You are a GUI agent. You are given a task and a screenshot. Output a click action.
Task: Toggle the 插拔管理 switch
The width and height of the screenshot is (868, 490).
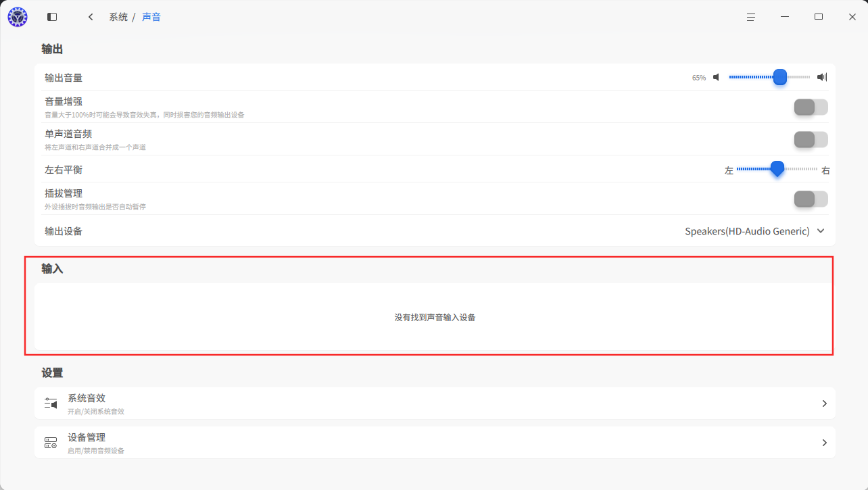pyautogui.click(x=811, y=199)
